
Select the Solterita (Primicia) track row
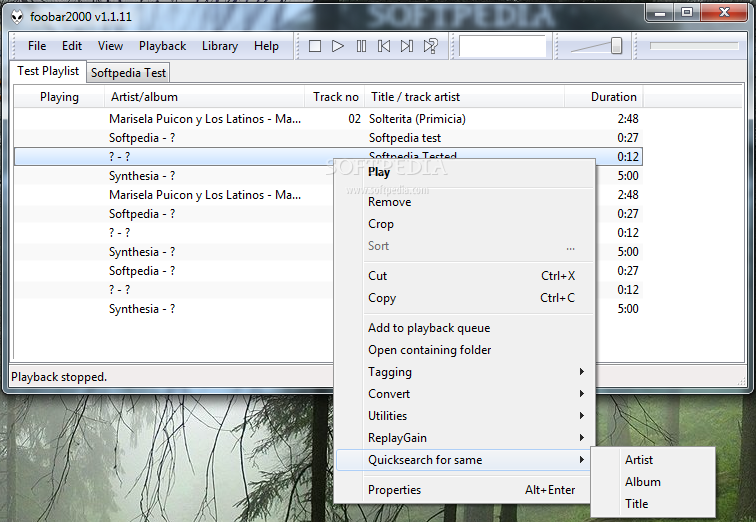(328, 119)
